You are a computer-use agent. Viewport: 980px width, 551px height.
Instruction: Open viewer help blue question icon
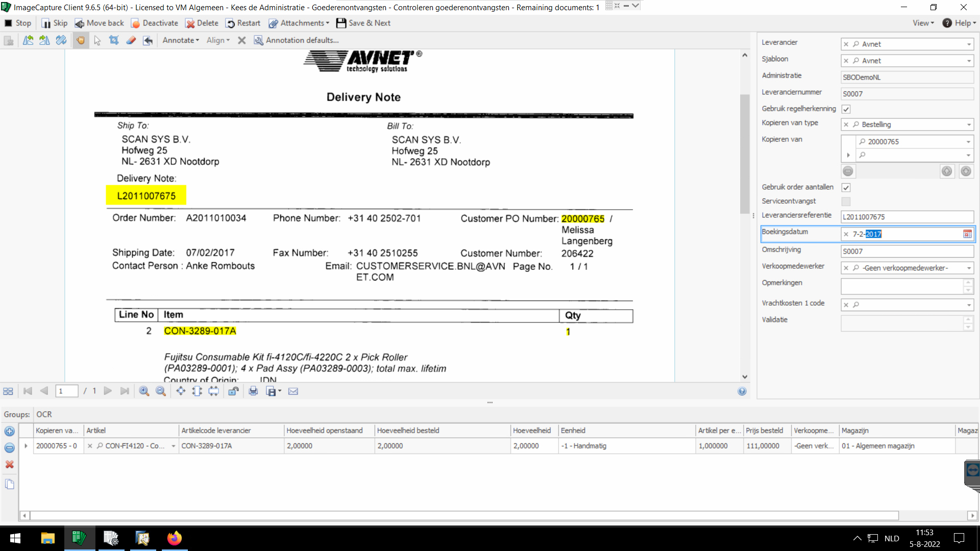pos(742,391)
